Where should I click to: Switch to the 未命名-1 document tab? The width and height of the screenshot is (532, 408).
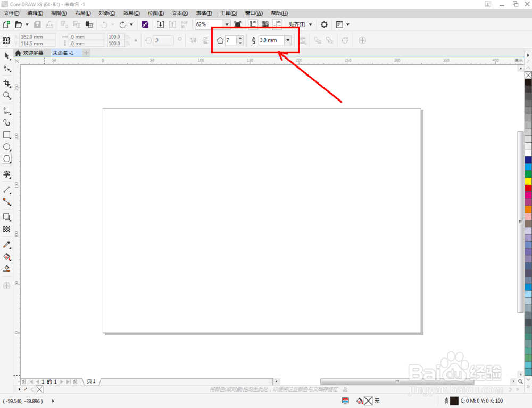(x=63, y=53)
